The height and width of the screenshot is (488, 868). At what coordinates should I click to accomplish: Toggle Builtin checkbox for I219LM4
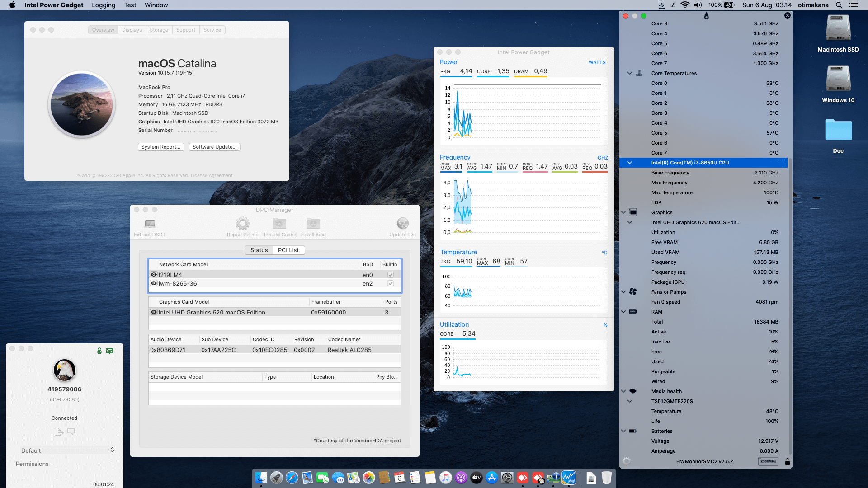tap(391, 275)
